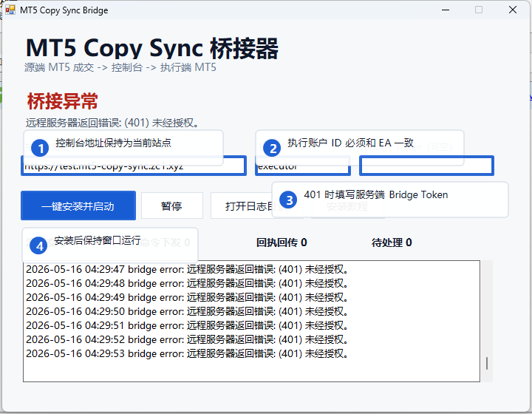Select the log line stamped 04:29:52
This screenshot has height=414, width=532.
coord(187,339)
